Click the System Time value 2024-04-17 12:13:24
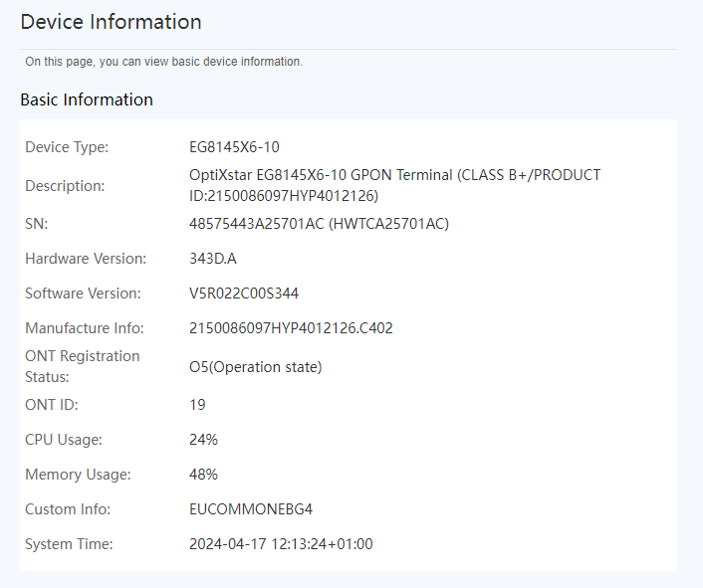Image resolution: width=703 pixels, height=588 pixels. click(281, 544)
